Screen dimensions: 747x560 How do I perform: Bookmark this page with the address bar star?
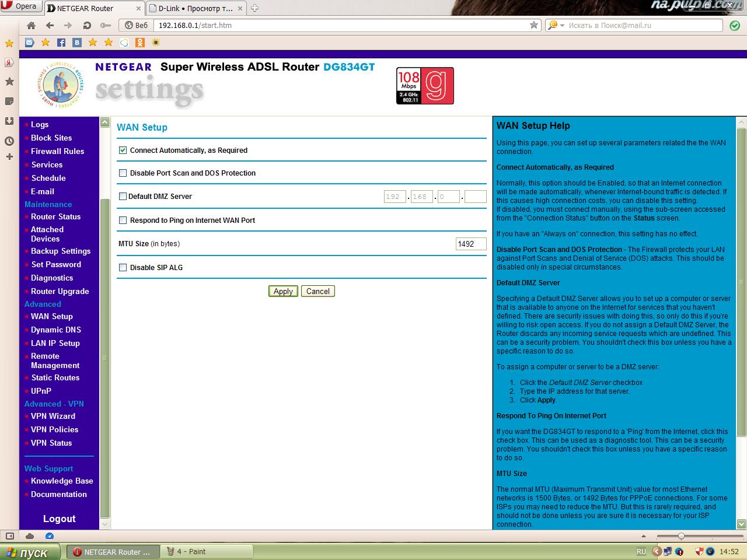pos(534,25)
